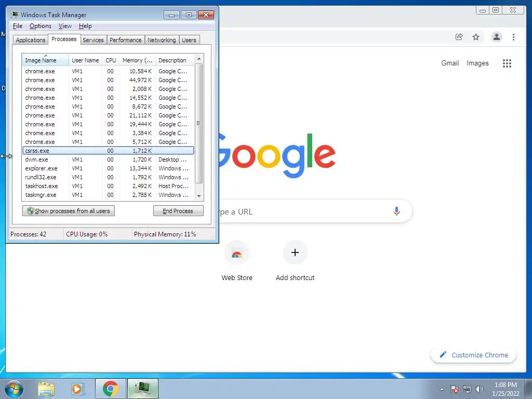
Task: Click the network tray icon
Action: (x=467, y=389)
